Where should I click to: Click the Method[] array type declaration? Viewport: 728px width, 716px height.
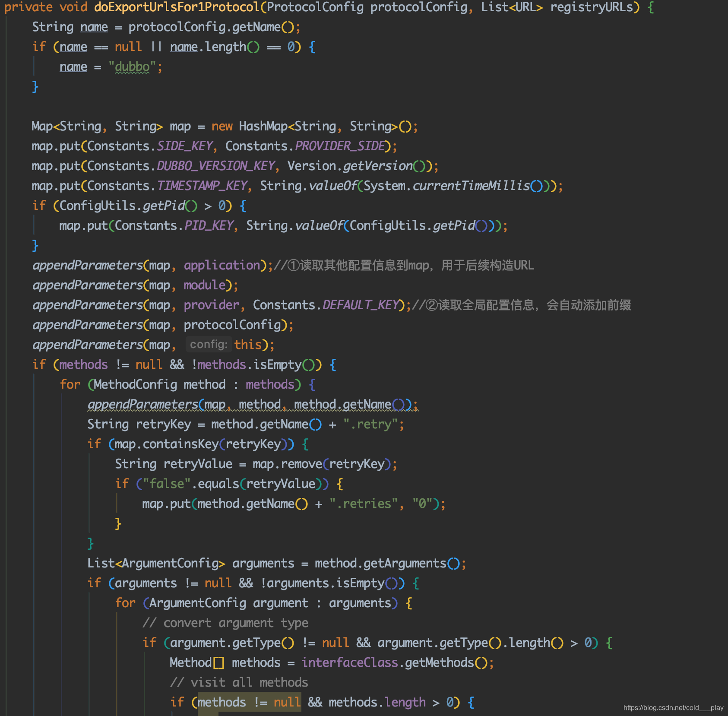tap(197, 663)
